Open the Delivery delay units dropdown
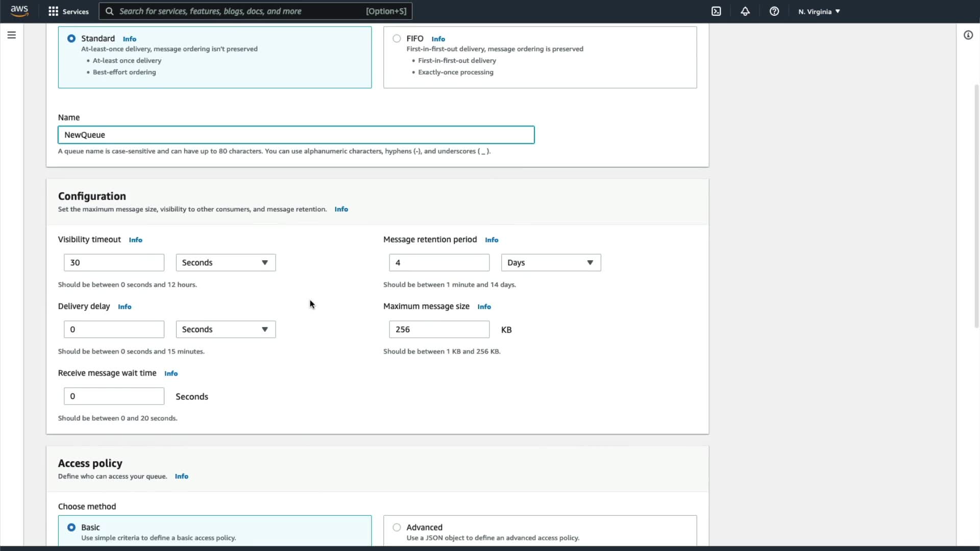 (226, 330)
